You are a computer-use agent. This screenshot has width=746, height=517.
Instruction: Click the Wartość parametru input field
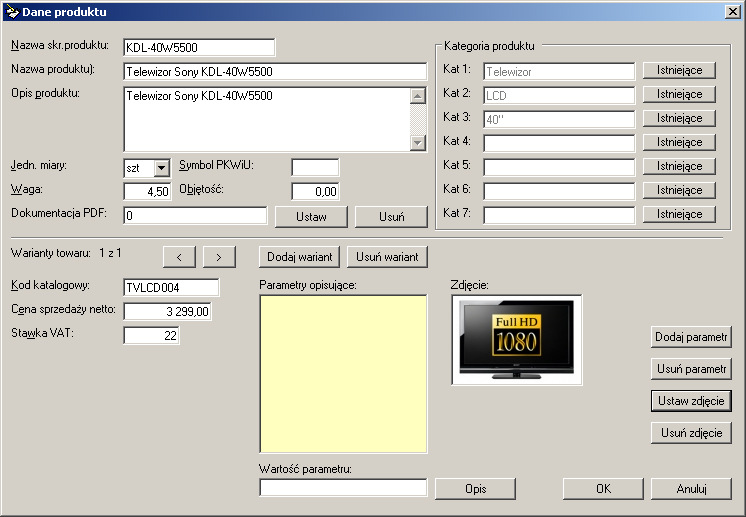(344, 488)
